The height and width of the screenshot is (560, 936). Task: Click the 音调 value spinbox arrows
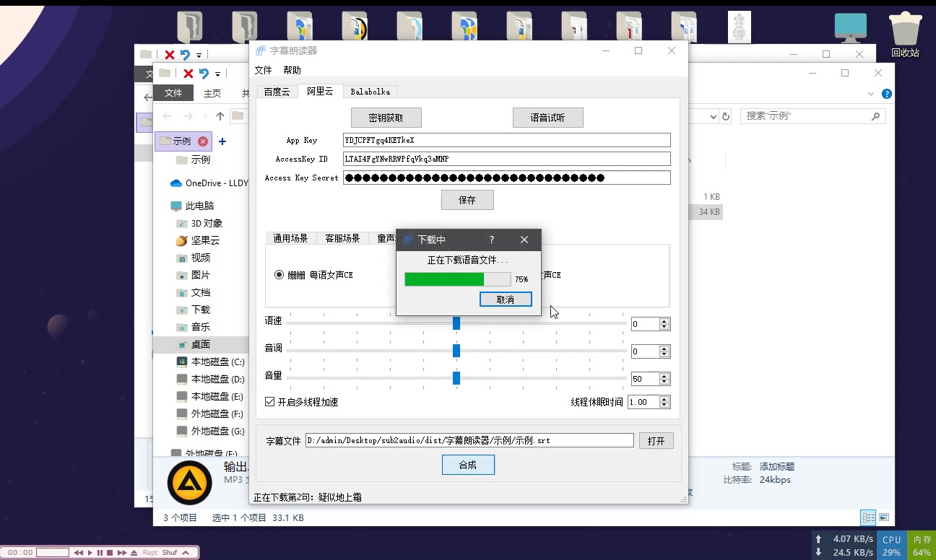(x=664, y=351)
